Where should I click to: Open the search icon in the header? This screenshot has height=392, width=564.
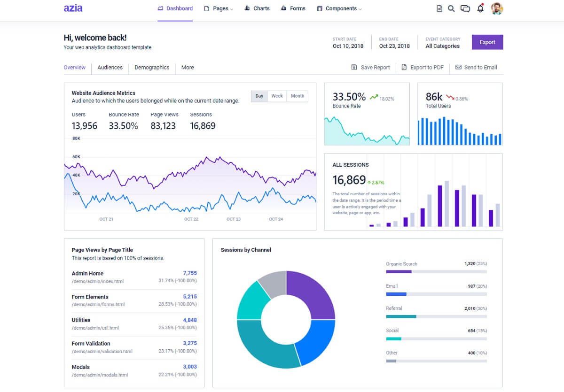pyautogui.click(x=451, y=8)
